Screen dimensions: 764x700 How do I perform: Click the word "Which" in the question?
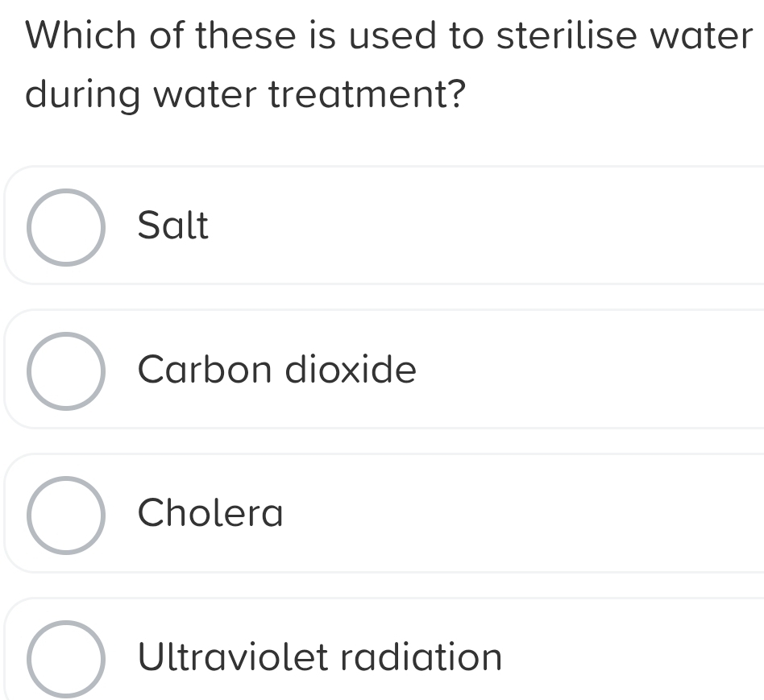[74, 36]
